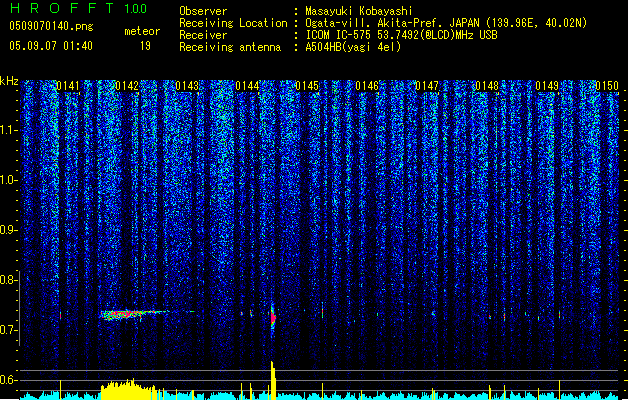Click the 0150 time marker
Viewport: 629px width, 400px height.
[607, 86]
